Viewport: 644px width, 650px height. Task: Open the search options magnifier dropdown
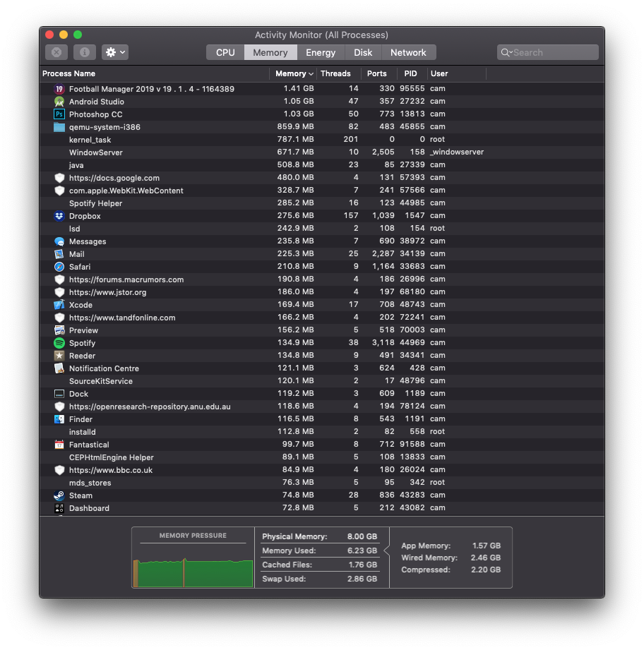click(x=506, y=53)
